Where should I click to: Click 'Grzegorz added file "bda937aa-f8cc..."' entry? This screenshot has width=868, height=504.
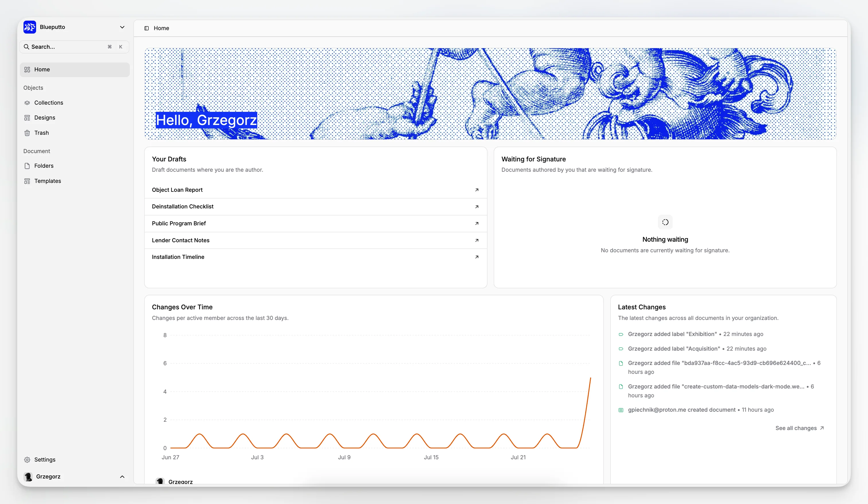pos(724,367)
